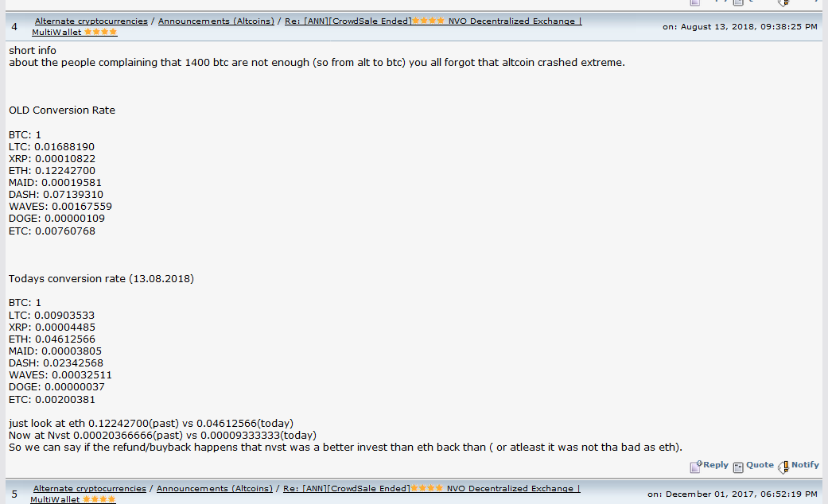828x504 pixels.
Task: Open the NVO Decentralized Exchange thread from post 5
Action: tap(431, 489)
